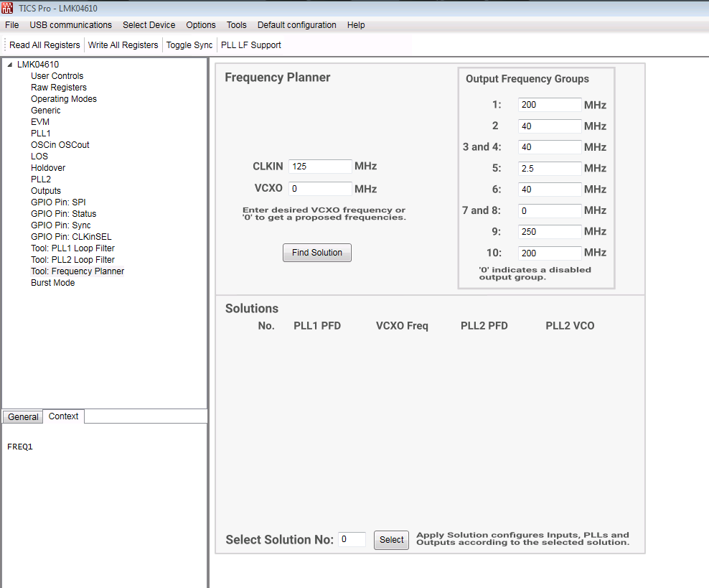Select Tool: PLL2 Loop Filter item

(x=72, y=260)
